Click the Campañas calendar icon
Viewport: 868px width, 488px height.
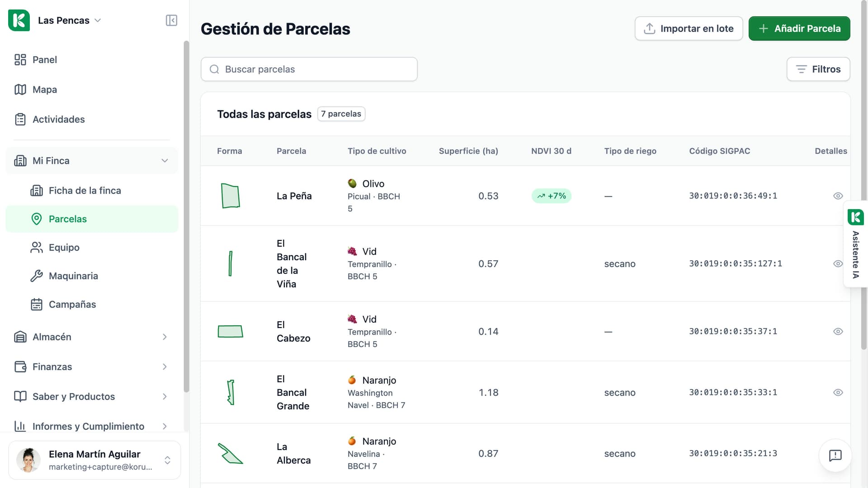pos(37,305)
